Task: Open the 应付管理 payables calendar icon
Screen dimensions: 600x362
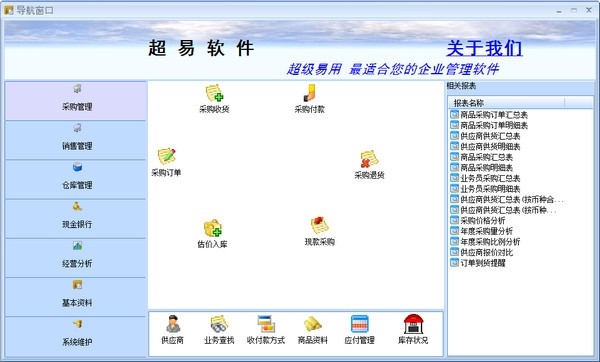Action: 359,324
